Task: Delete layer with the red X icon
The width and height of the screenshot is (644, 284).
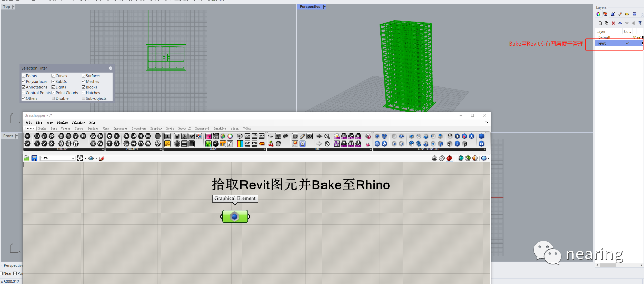Action: [x=613, y=23]
